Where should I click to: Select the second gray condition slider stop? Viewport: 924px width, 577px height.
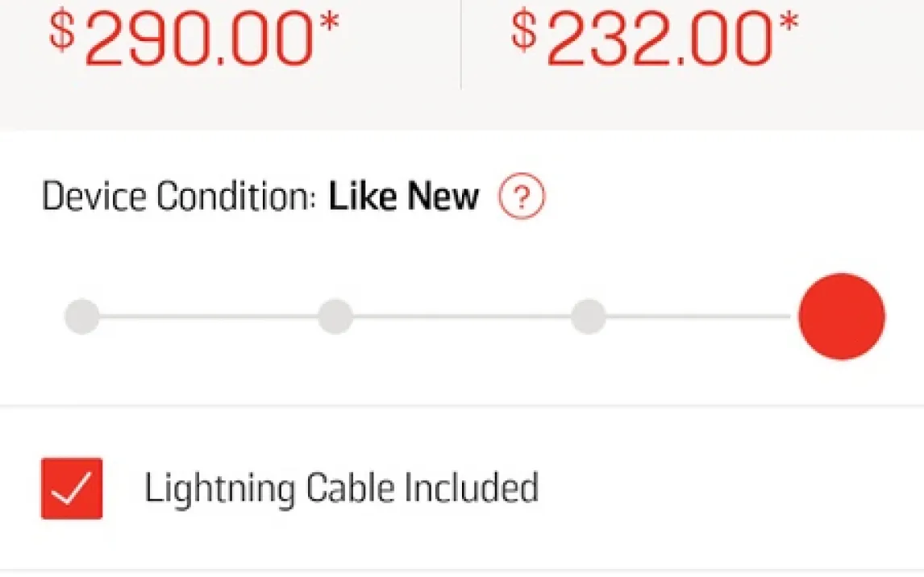coord(335,317)
